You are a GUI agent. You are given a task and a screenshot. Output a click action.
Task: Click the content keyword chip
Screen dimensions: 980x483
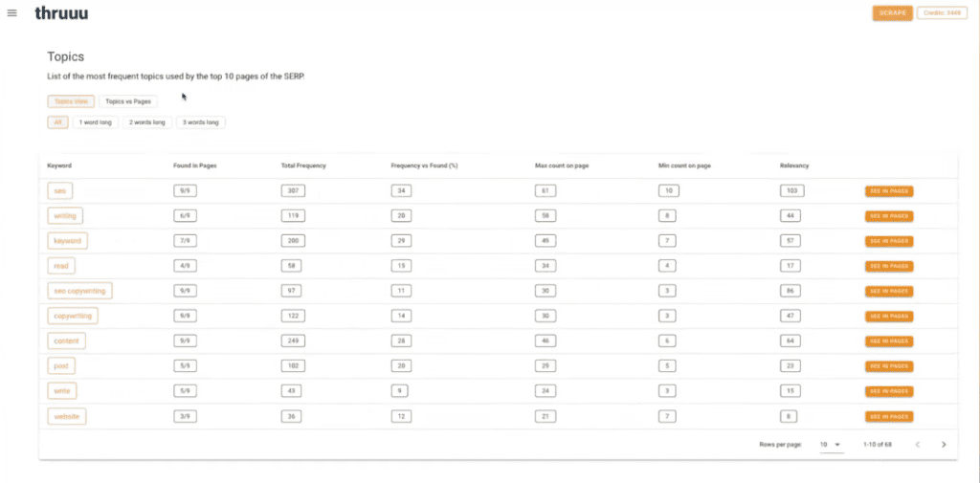pyautogui.click(x=66, y=341)
